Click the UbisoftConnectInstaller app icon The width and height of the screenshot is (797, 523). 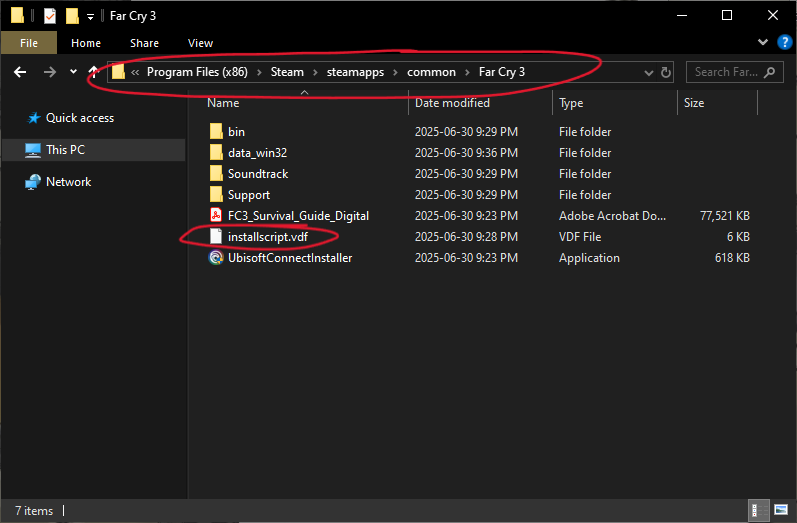[x=216, y=258]
